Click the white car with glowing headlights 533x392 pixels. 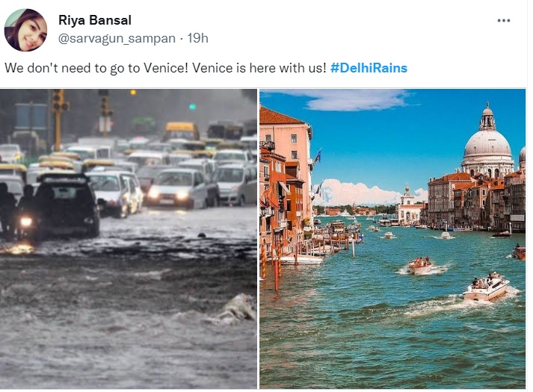coord(177,187)
